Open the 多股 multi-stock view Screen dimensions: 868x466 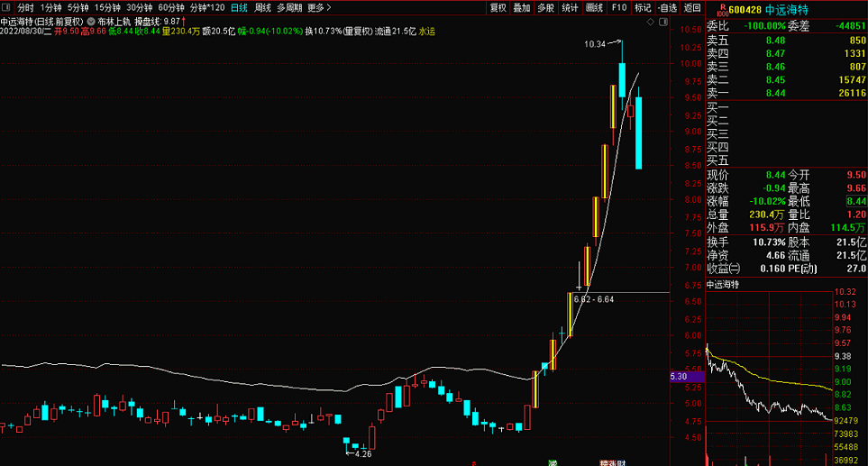pos(546,8)
